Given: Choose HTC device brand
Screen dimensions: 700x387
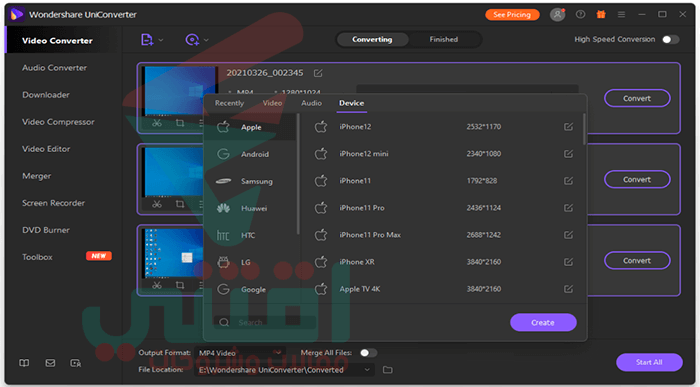Looking at the screenshot, I should coord(250,235).
